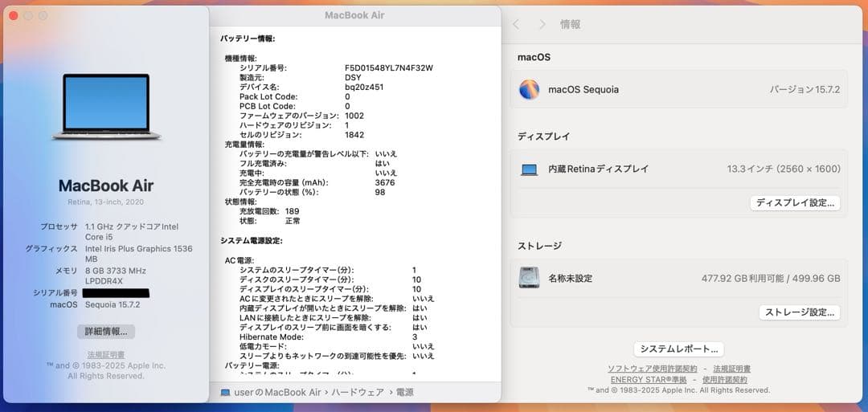868x412 pixels.
Task: Click the laptop icon in path bar
Action: pyautogui.click(x=225, y=393)
